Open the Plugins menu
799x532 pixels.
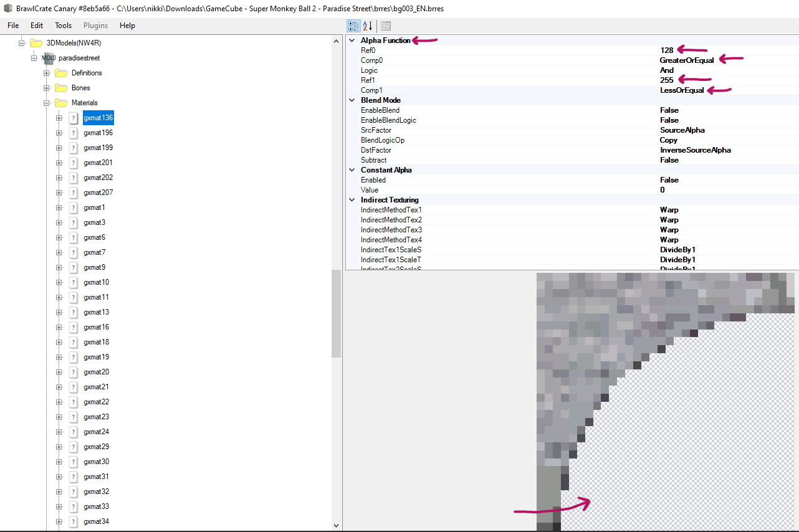[x=95, y=26]
